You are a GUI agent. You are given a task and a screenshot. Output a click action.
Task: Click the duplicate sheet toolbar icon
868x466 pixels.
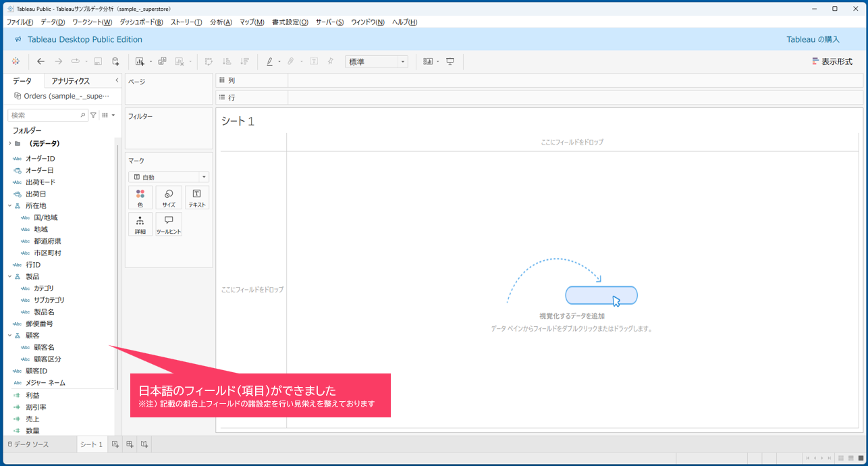click(162, 61)
